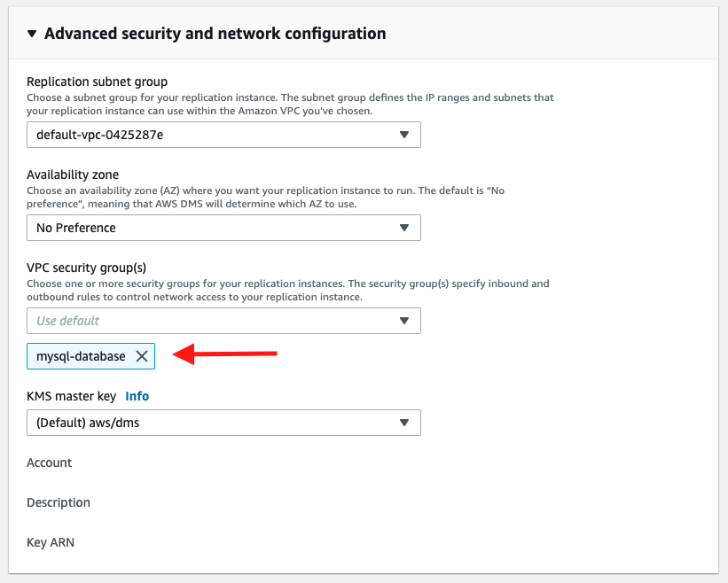This screenshot has width=728, height=583.
Task: Click the disclosure triangle icon beside the section header
Action: [x=32, y=33]
